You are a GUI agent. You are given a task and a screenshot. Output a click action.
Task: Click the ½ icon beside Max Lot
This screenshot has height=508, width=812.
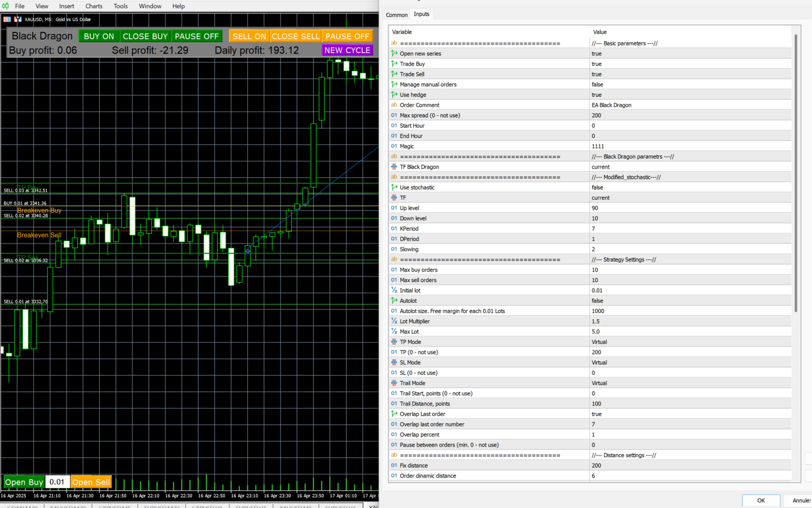[394, 331]
